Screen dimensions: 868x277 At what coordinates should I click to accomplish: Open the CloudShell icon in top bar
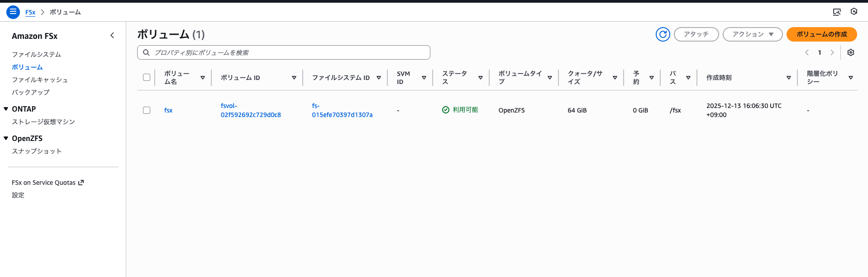tap(837, 12)
